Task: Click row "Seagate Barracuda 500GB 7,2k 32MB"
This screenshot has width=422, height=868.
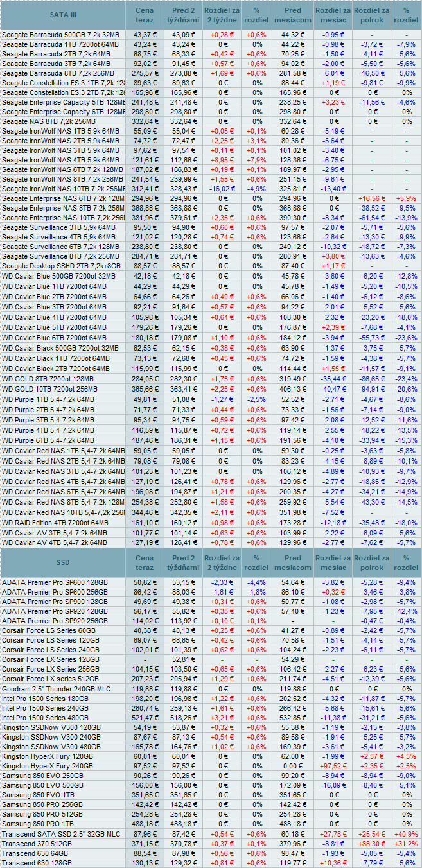Action: 211,34
